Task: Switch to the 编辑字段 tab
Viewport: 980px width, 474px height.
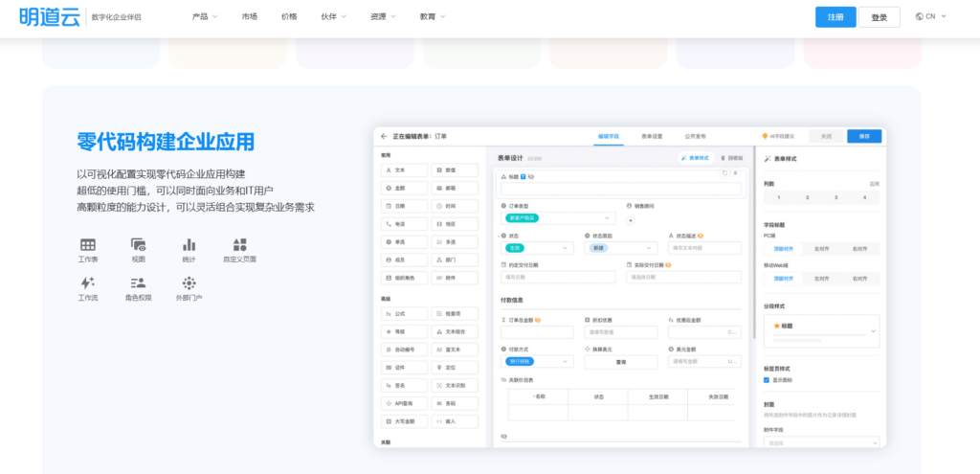Action: (608, 136)
